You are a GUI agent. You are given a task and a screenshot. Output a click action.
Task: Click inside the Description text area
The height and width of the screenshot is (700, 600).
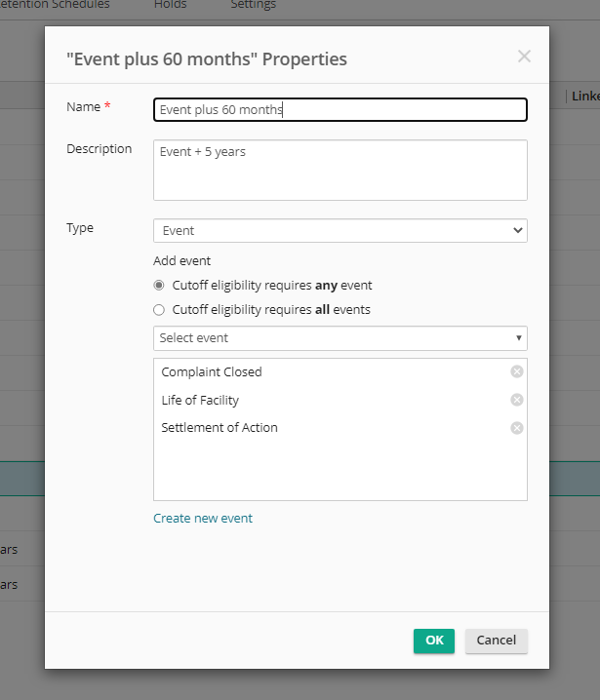[340, 170]
